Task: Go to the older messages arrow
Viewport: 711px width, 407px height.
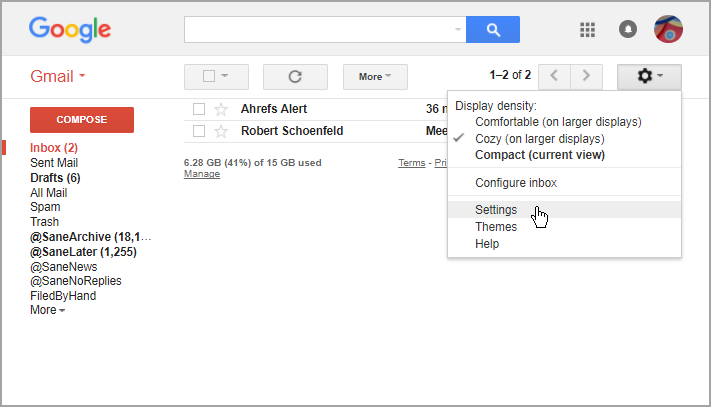Action: (x=586, y=76)
